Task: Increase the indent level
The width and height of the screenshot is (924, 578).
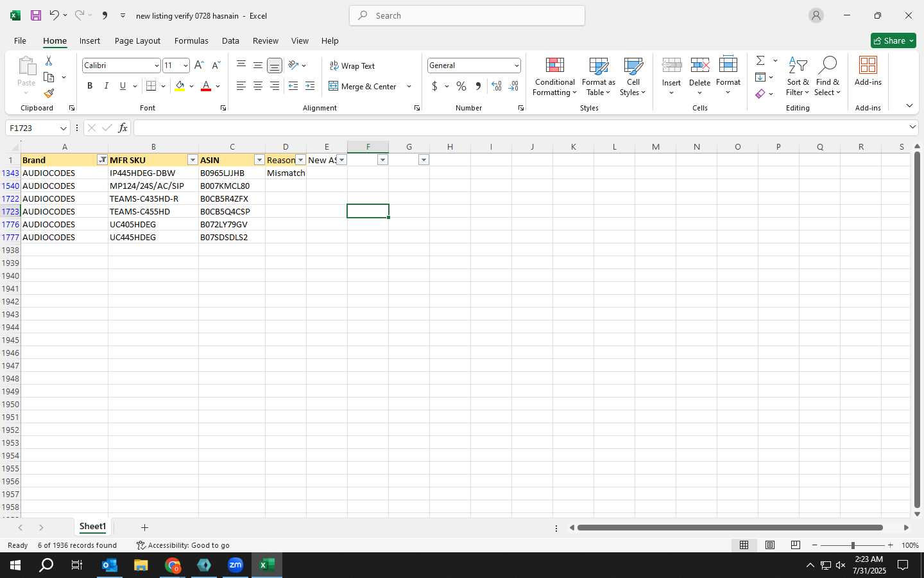Action: click(310, 86)
